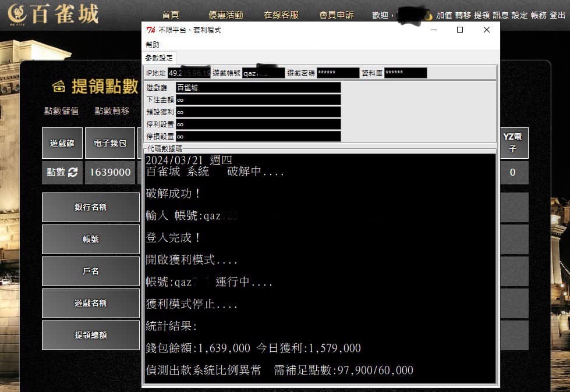The image size is (570, 392).
Task: Go to the 首頁 navigation link
Action: (x=171, y=15)
